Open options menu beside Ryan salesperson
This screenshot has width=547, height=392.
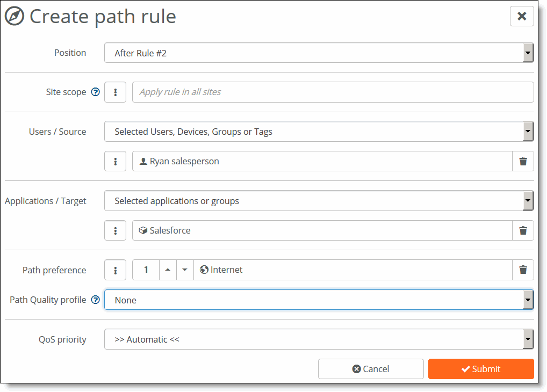(x=115, y=161)
